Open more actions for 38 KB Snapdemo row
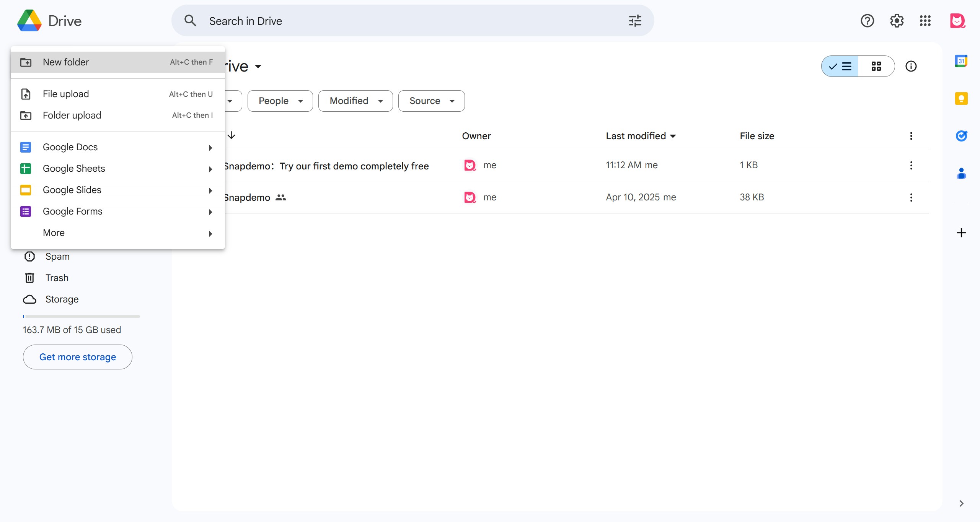The height and width of the screenshot is (522, 980). coord(911,197)
